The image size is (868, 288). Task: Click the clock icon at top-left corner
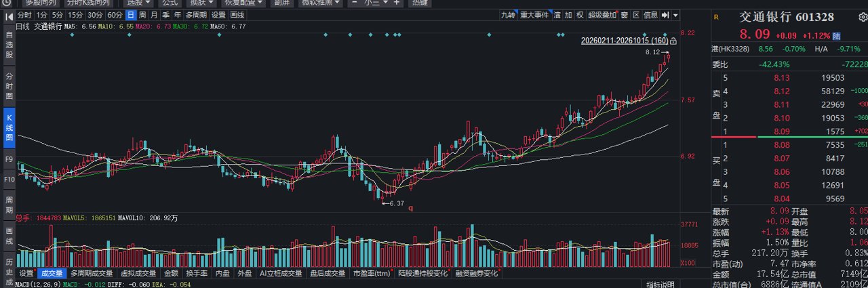(7, 3)
